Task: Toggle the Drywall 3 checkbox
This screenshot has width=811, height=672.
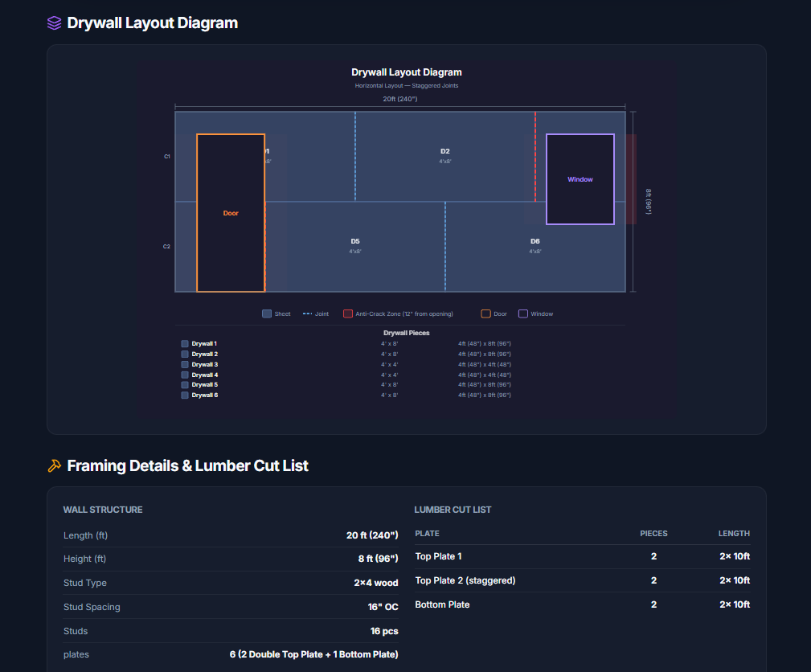Action: tap(184, 364)
